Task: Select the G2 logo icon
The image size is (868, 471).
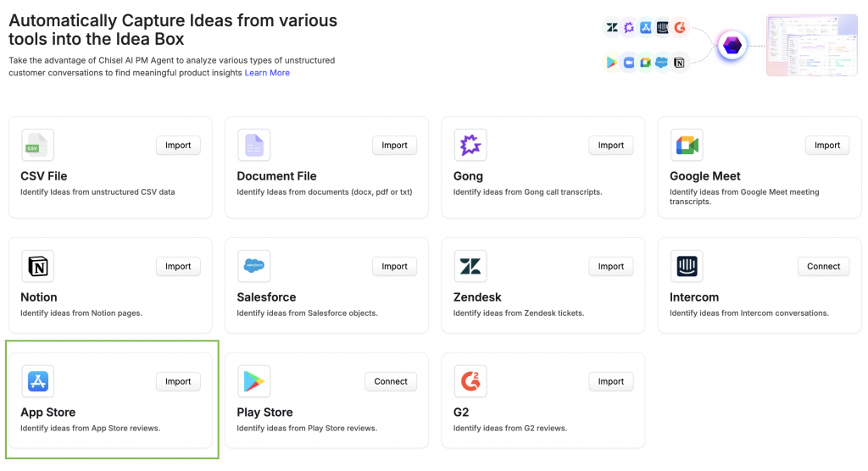Action: 470,382
